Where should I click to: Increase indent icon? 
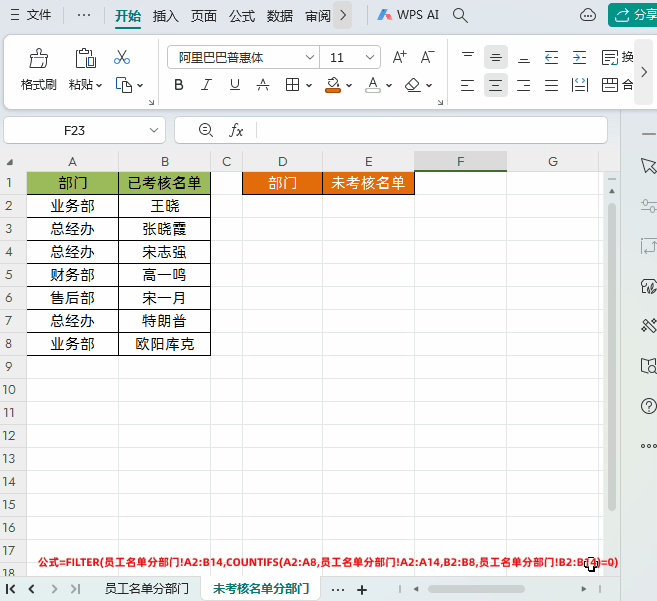579,57
